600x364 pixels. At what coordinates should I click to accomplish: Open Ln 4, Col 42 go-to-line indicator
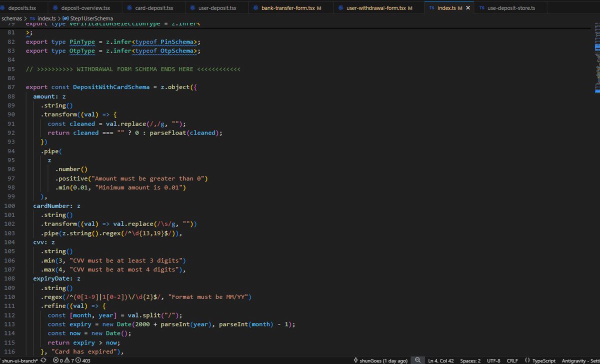click(x=441, y=360)
